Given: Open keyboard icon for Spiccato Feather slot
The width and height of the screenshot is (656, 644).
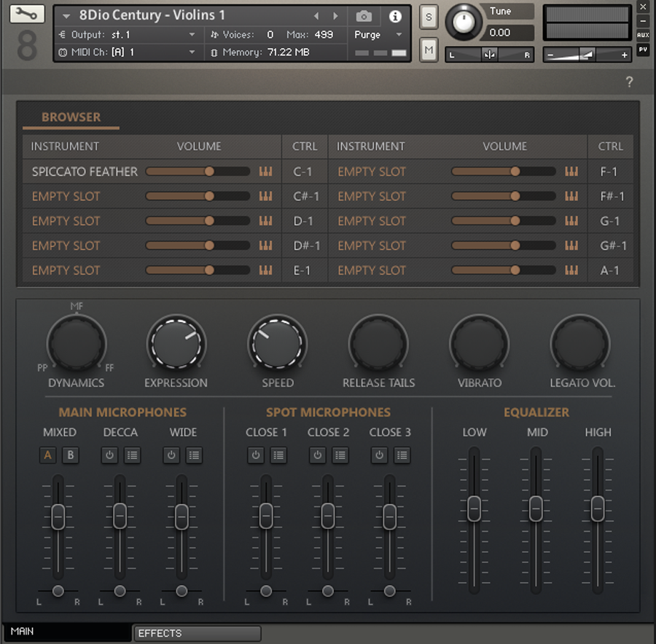Looking at the screenshot, I should pyautogui.click(x=265, y=171).
